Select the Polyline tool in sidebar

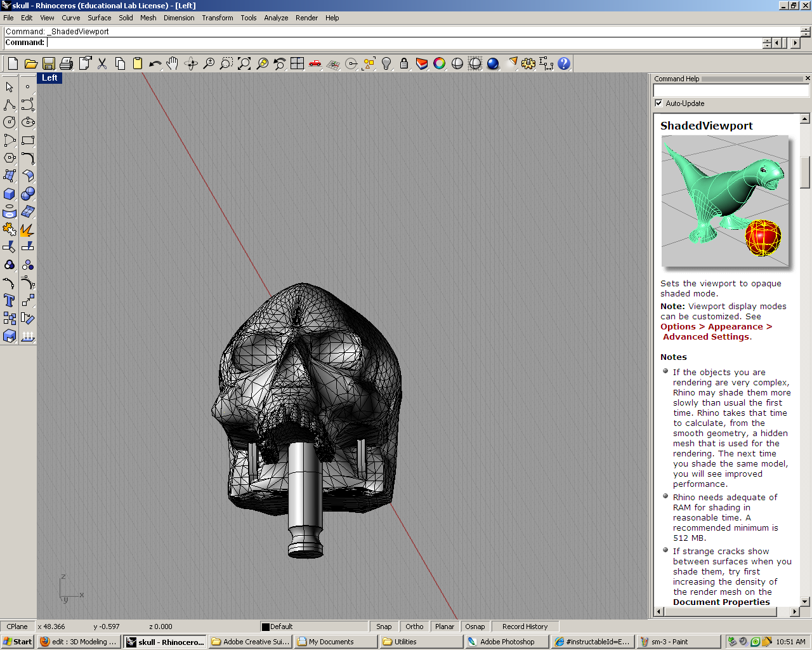(10, 105)
